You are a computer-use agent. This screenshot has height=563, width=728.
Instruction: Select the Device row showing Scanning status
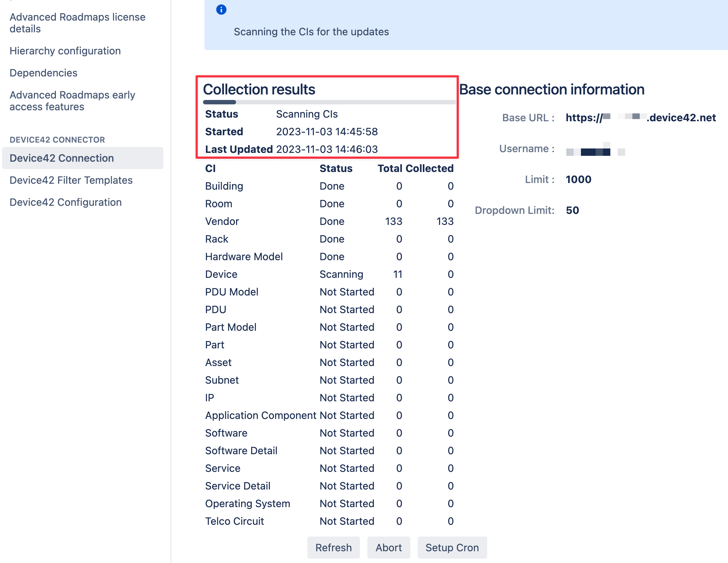[221, 274]
